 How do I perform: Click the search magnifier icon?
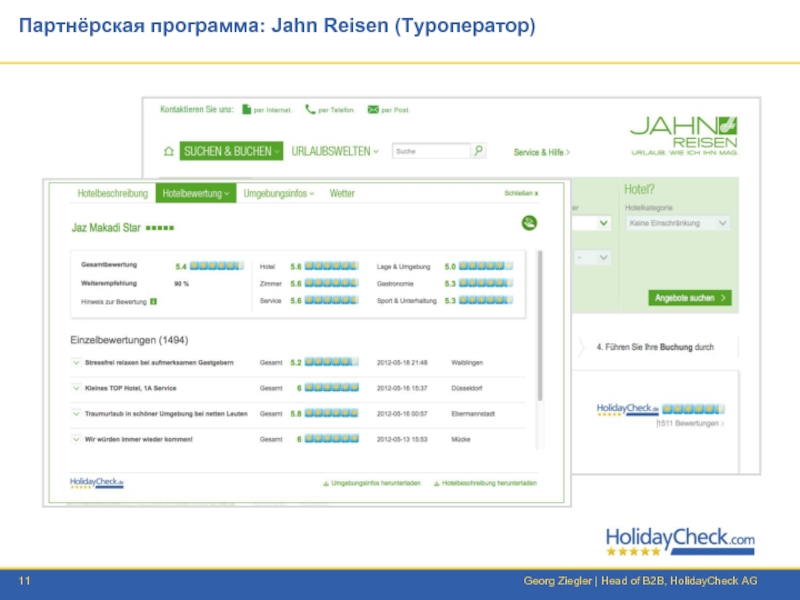(x=479, y=151)
